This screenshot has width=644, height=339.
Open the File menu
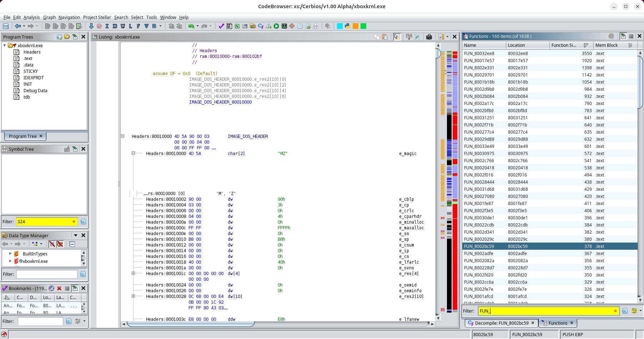pyautogui.click(x=7, y=17)
